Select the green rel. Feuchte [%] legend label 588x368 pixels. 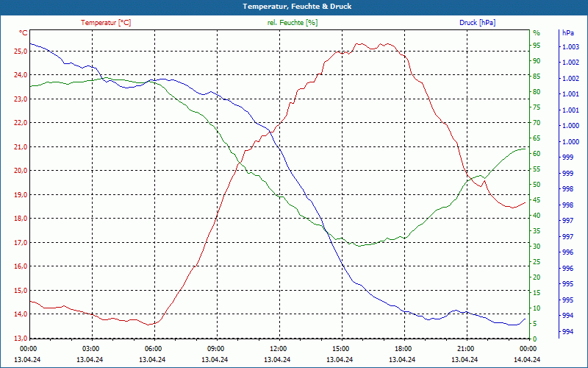coord(292,23)
